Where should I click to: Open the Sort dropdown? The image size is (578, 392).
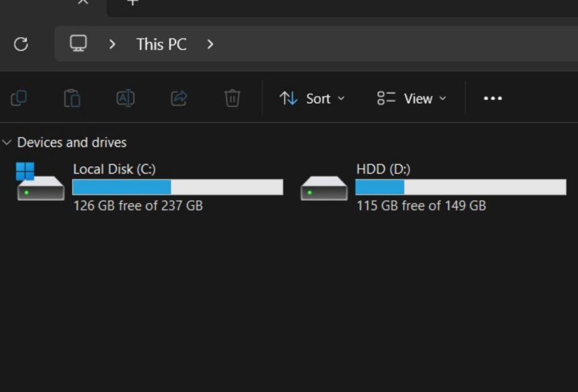coord(313,98)
